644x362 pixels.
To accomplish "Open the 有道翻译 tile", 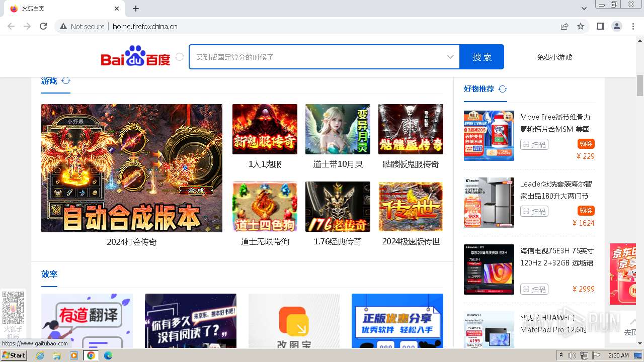I will pos(87,321).
